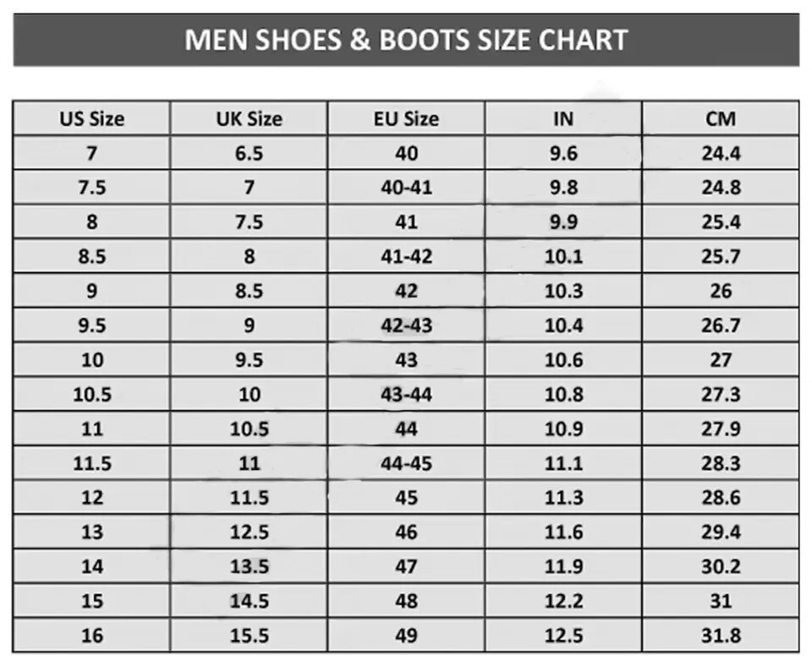Click the chart title banner
The height and width of the screenshot is (656, 812).
406,40
